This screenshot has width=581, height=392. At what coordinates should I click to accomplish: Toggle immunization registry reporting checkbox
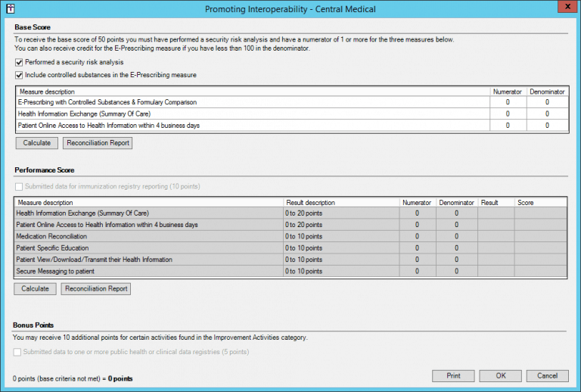coord(19,186)
